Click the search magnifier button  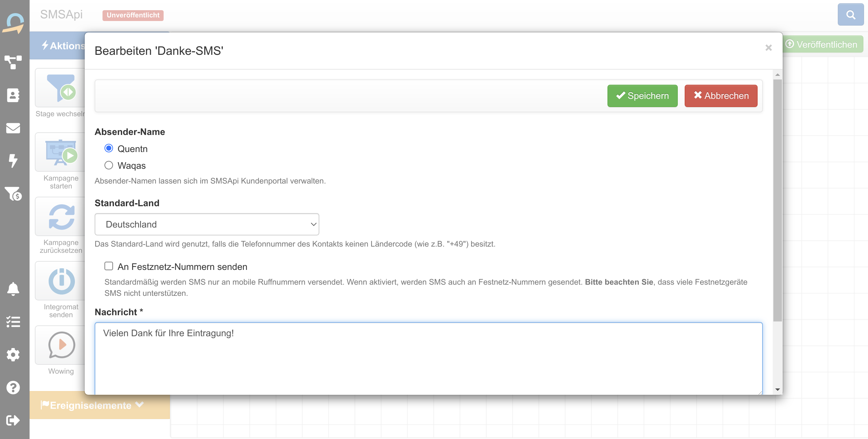(850, 14)
